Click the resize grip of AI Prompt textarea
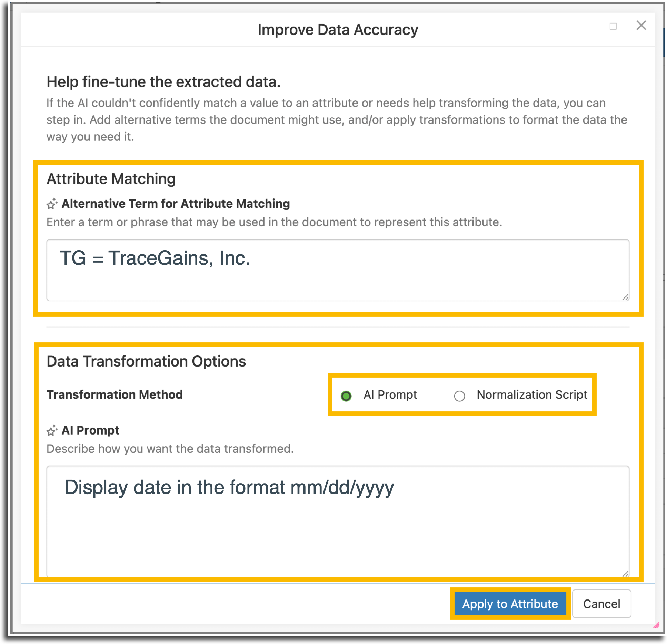 [x=625, y=573]
